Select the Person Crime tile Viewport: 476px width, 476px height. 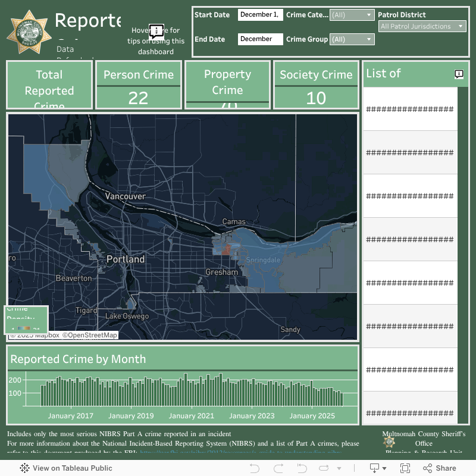(138, 84)
